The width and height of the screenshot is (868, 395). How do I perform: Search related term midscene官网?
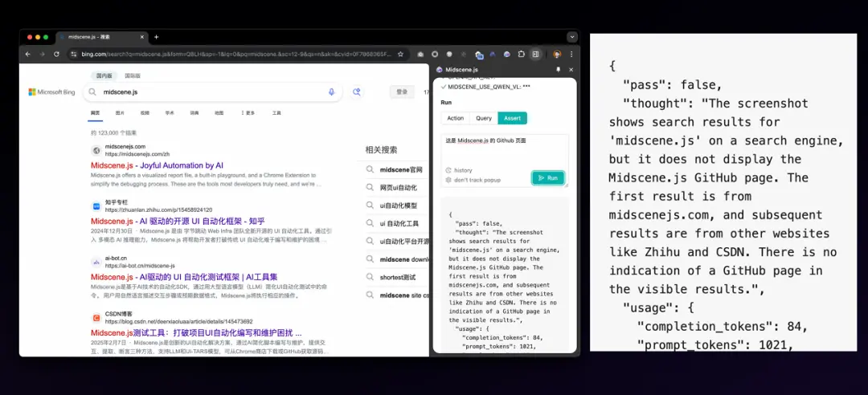(401, 170)
